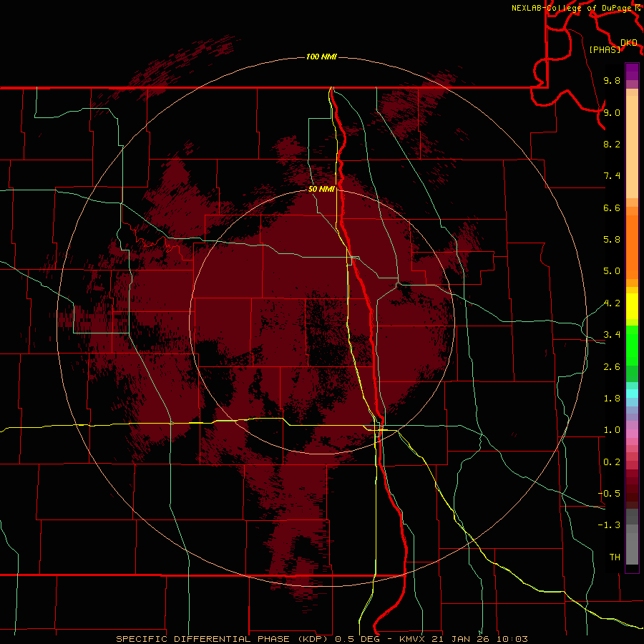The height and width of the screenshot is (644, 644).
Task: Click the "KMVX" radar site identifier
Action: [x=412, y=639]
